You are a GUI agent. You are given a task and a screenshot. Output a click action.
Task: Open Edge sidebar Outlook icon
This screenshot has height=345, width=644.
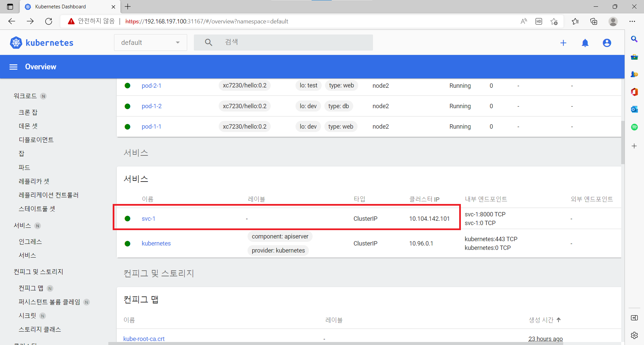pos(634,110)
